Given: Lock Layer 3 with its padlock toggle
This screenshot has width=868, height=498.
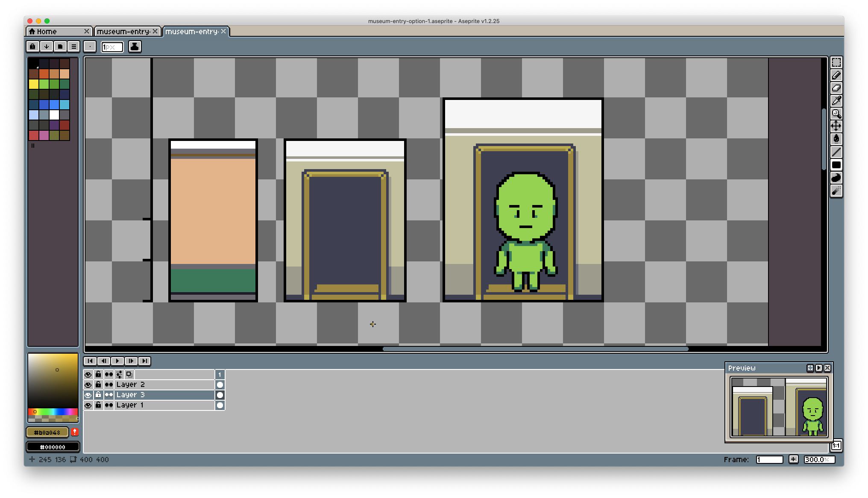Looking at the screenshot, I should pyautogui.click(x=98, y=395).
